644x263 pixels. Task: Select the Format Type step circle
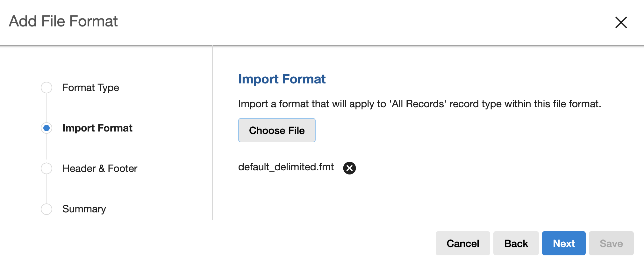point(47,88)
